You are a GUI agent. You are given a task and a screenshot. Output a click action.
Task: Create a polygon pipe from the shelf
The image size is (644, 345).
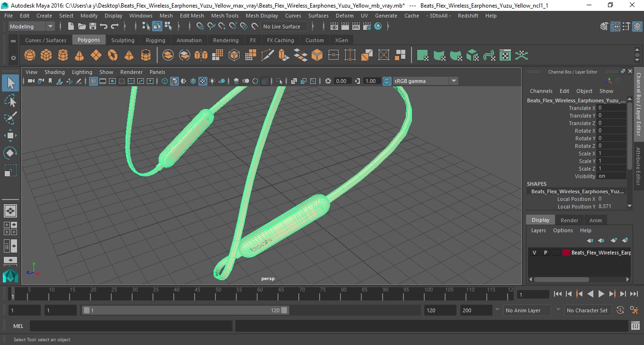(145, 55)
